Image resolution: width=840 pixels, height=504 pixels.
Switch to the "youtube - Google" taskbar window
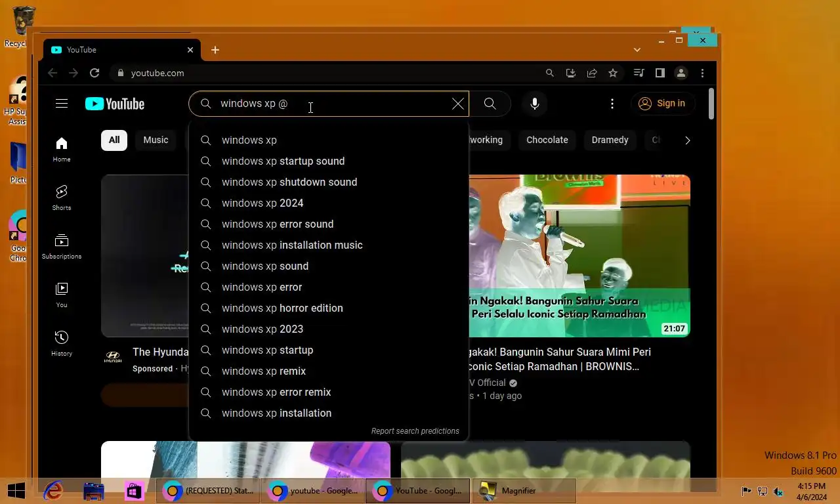click(x=313, y=490)
